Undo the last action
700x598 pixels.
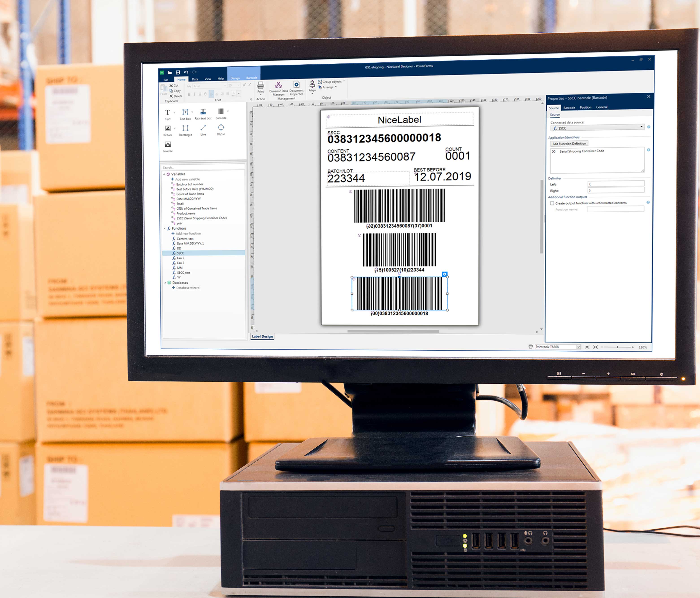coord(186,72)
